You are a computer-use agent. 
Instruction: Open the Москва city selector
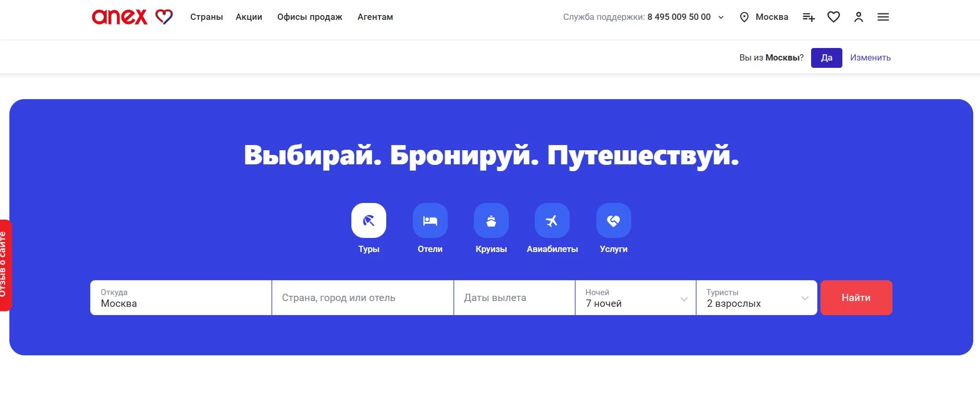click(772, 17)
